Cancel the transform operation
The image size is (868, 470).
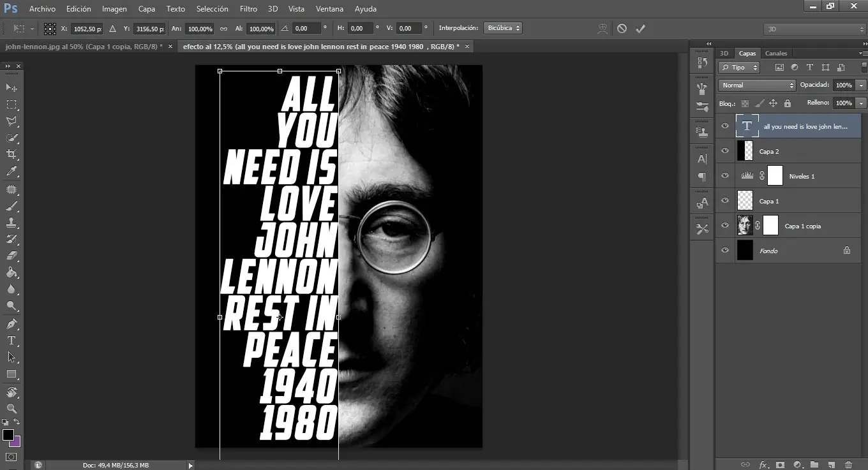coord(622,29)
